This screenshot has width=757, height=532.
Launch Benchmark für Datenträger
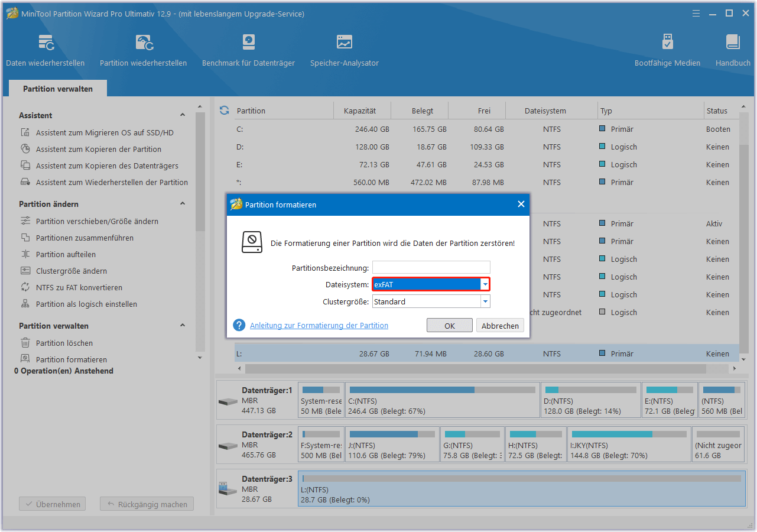coord(248,51)
